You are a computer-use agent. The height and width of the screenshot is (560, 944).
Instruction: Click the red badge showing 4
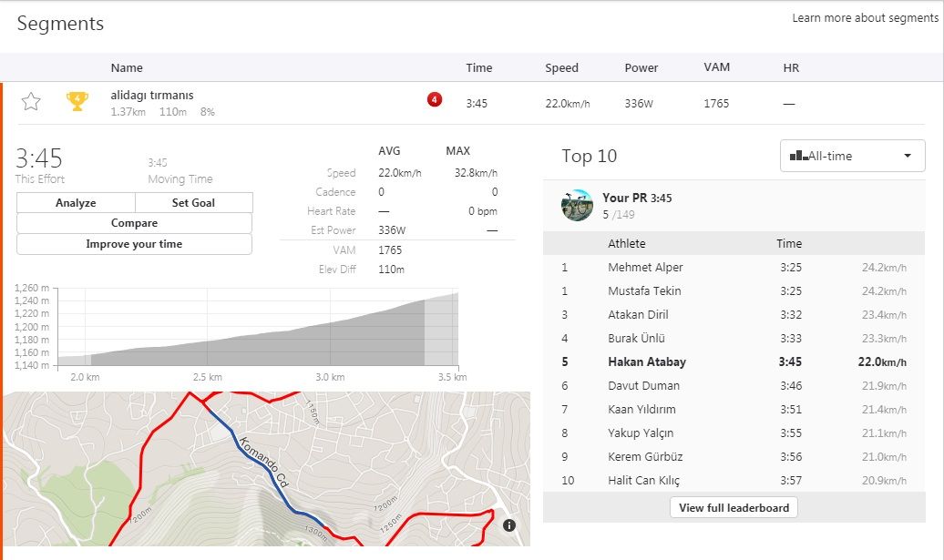pos(435,99)
